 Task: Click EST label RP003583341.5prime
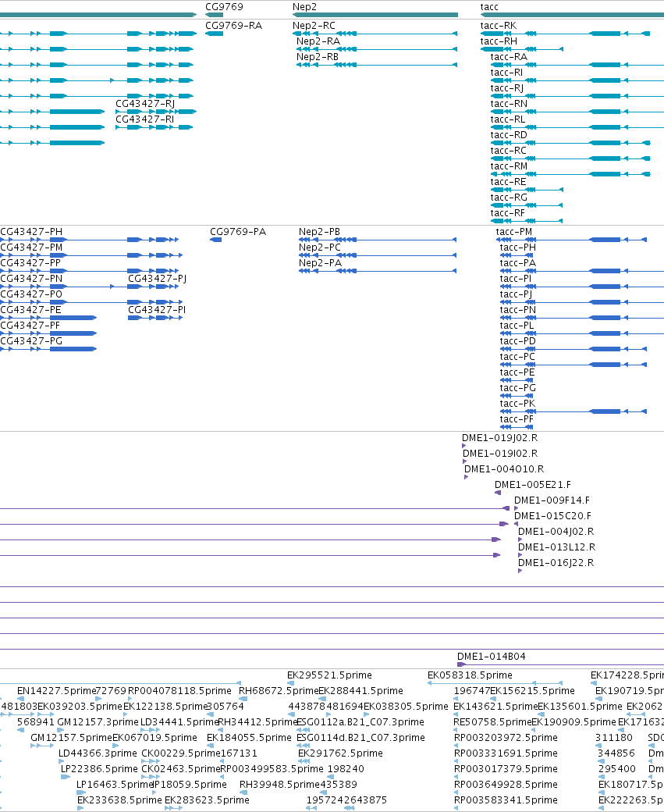point(506,800)
